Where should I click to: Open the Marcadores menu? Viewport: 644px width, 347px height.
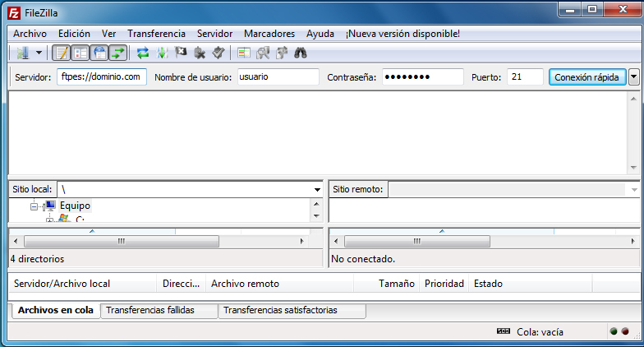(x=269, y=34)
